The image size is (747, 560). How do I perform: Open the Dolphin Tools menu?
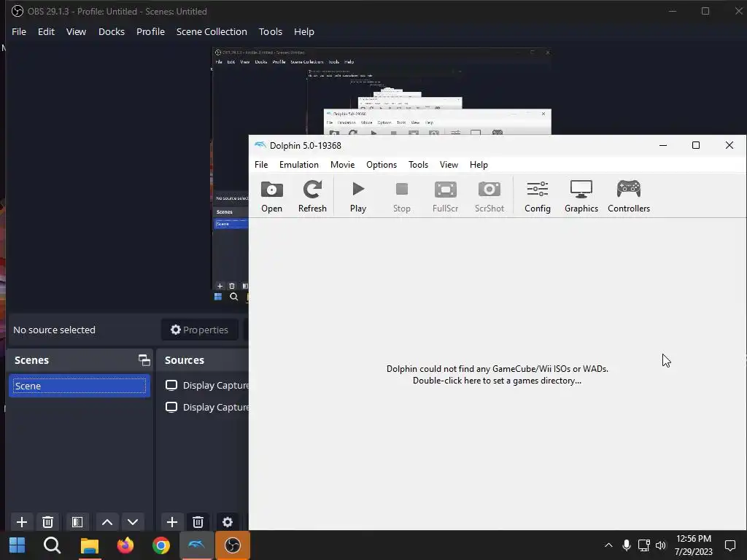coord(418,165)
